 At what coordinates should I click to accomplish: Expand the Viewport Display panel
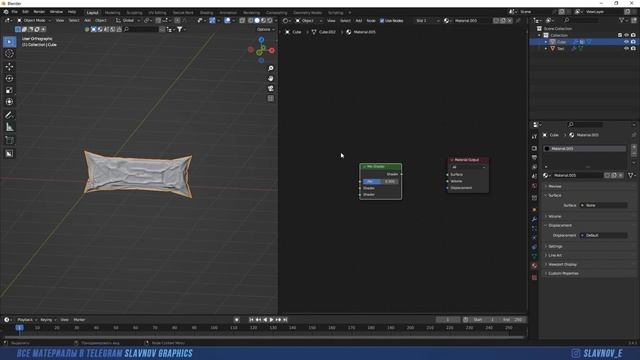(562, 264)
